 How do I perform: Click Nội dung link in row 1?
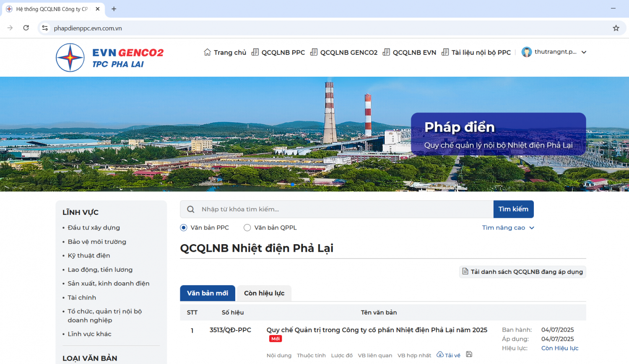click(279, 355)
